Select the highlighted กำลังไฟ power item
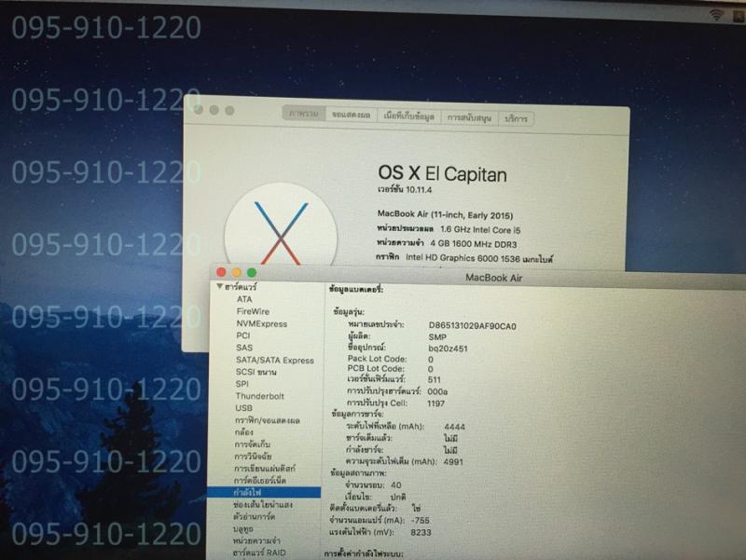Screen dimensions: 746x560 click(264, 492)
